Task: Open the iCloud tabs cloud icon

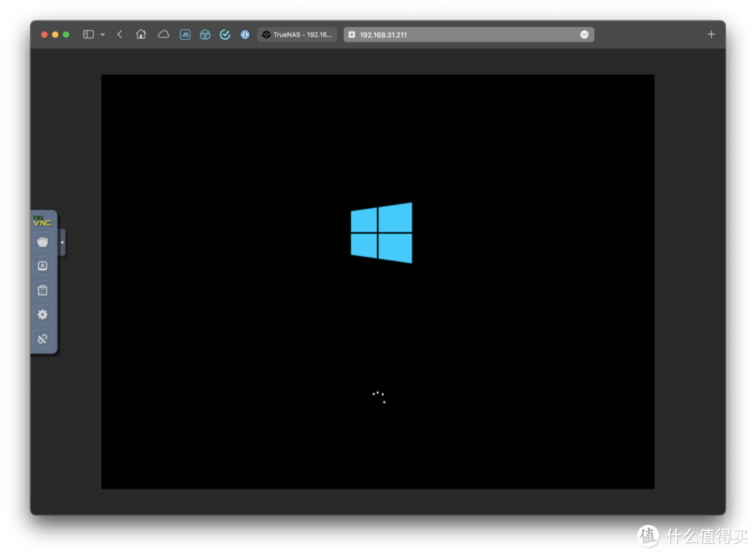Action: (x=164, y=34)
